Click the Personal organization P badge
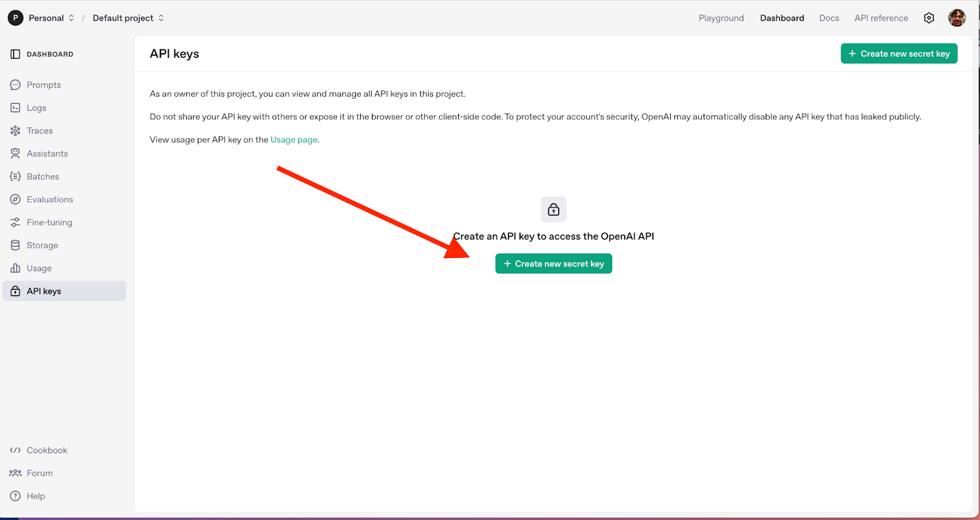980x520 pixels. pos(15,18)
